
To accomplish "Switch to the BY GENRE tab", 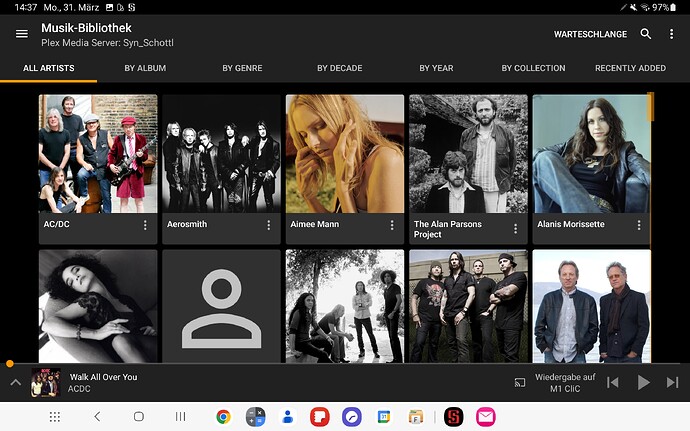I will click(242, 68).
